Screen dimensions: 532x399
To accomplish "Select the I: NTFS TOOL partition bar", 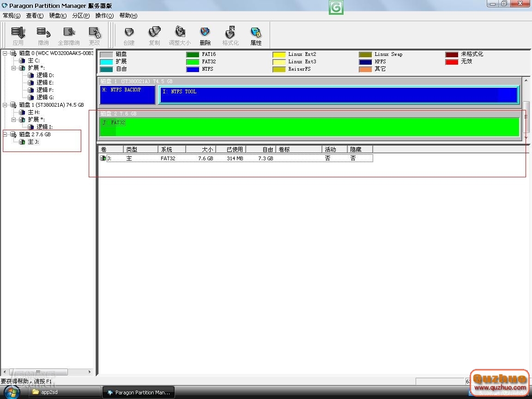I will point(339,95).
